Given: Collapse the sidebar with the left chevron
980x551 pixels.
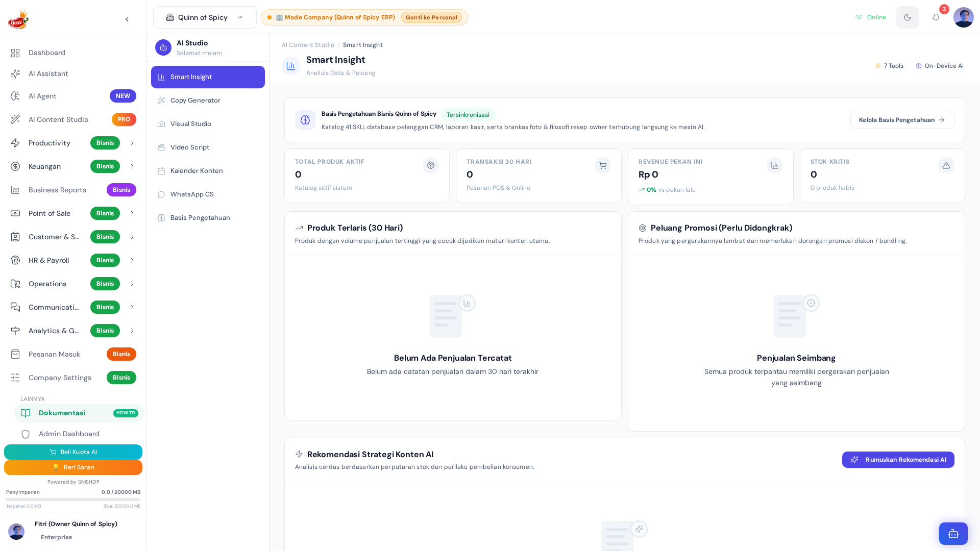Looking at the screenshot, I should (127, 19).
